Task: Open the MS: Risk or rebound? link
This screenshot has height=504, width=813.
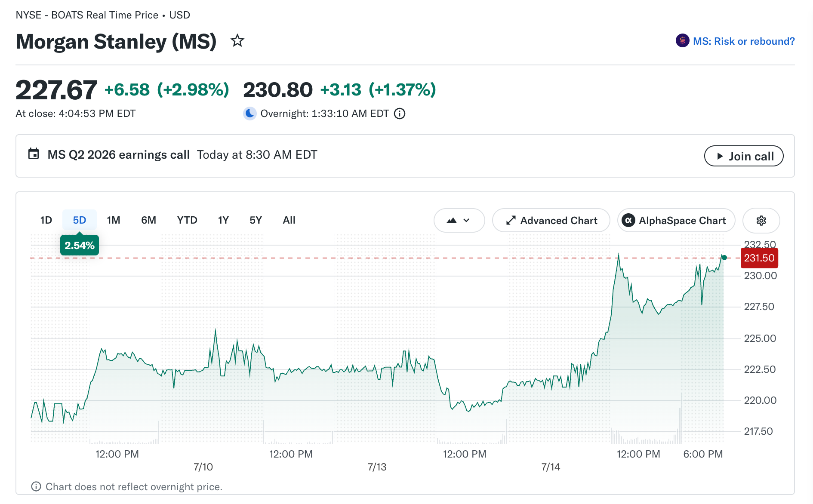Action: pyautogui.click(x=744, y=41)
